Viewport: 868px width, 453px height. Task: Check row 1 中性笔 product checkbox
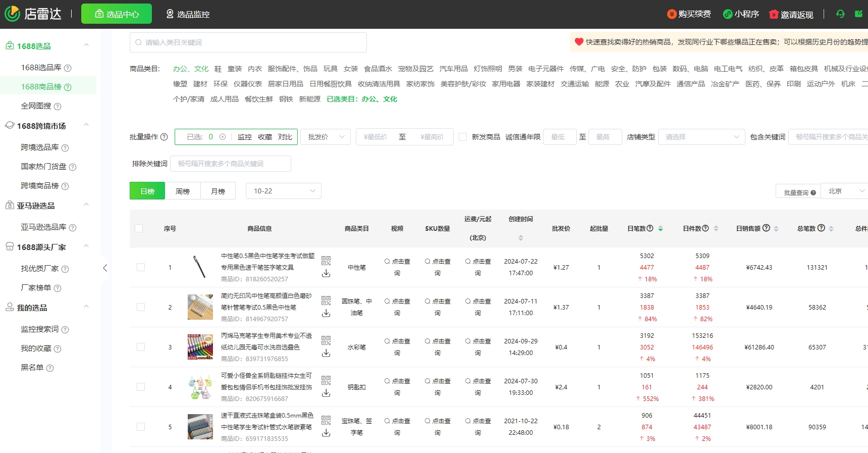pos(141,267)
